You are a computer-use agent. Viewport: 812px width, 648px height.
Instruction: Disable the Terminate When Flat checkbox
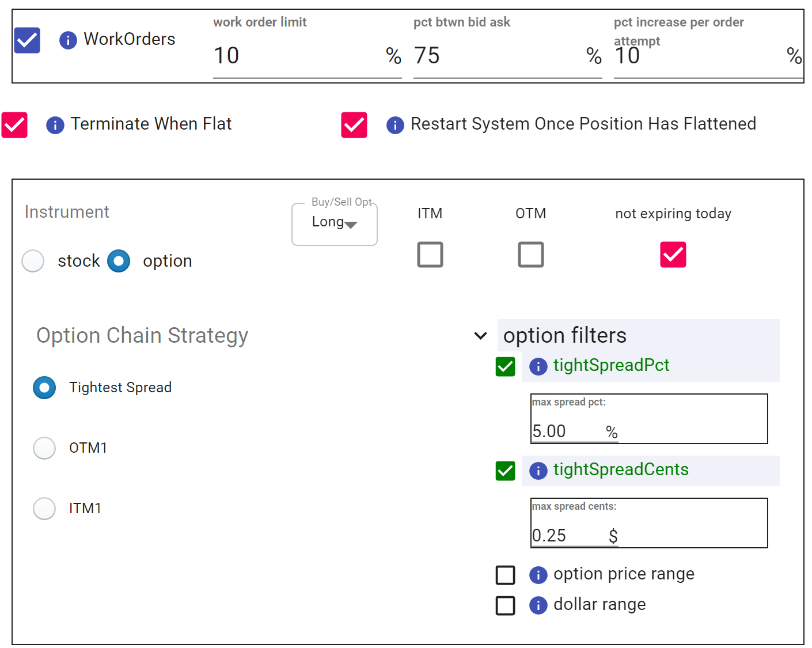(15, 125)
